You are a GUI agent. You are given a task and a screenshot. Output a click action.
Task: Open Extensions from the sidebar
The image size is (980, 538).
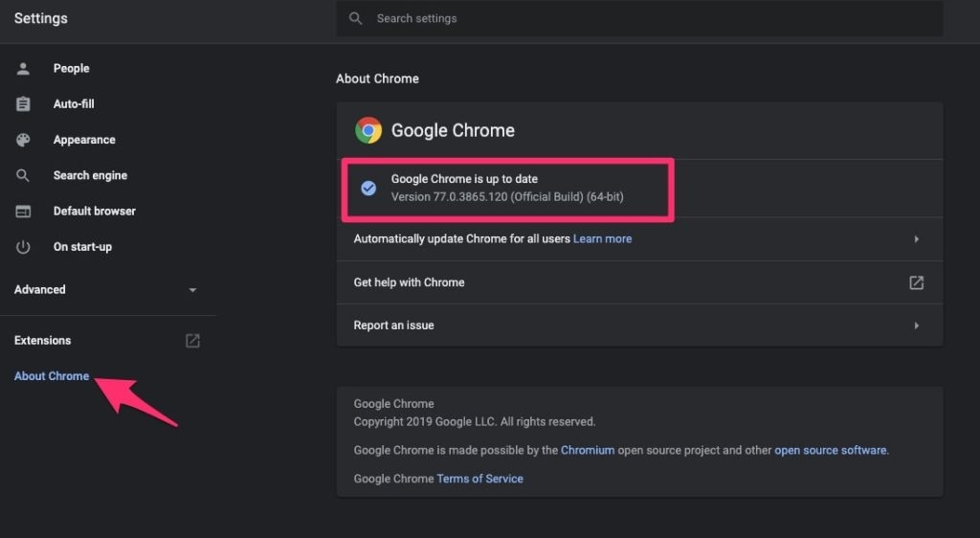point(42,341)
